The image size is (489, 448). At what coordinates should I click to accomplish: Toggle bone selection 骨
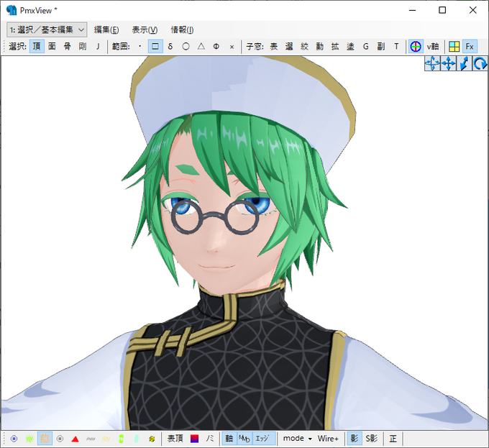click(x=68, y=47)
